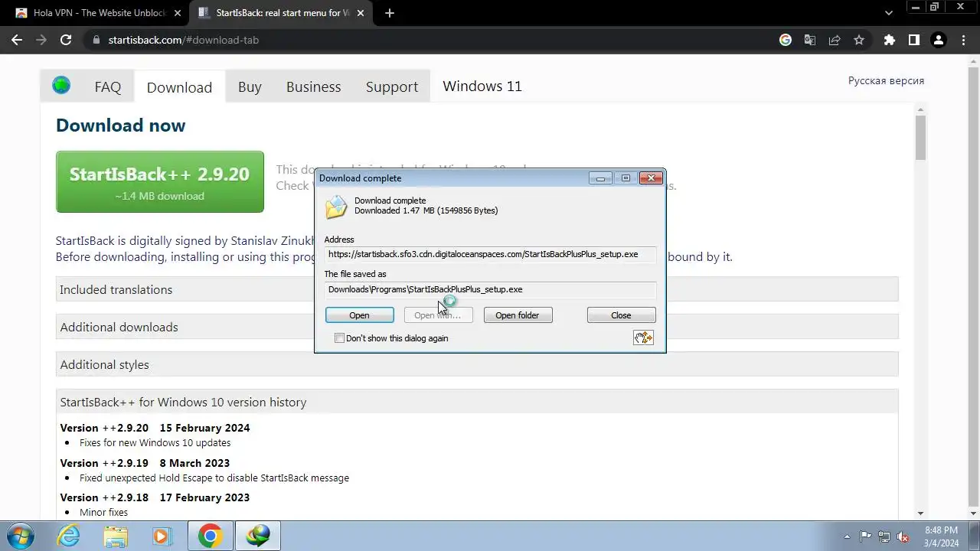Open the FAQ tab
This screenshot has width=980, height=551.
click(x=108, y=86)
